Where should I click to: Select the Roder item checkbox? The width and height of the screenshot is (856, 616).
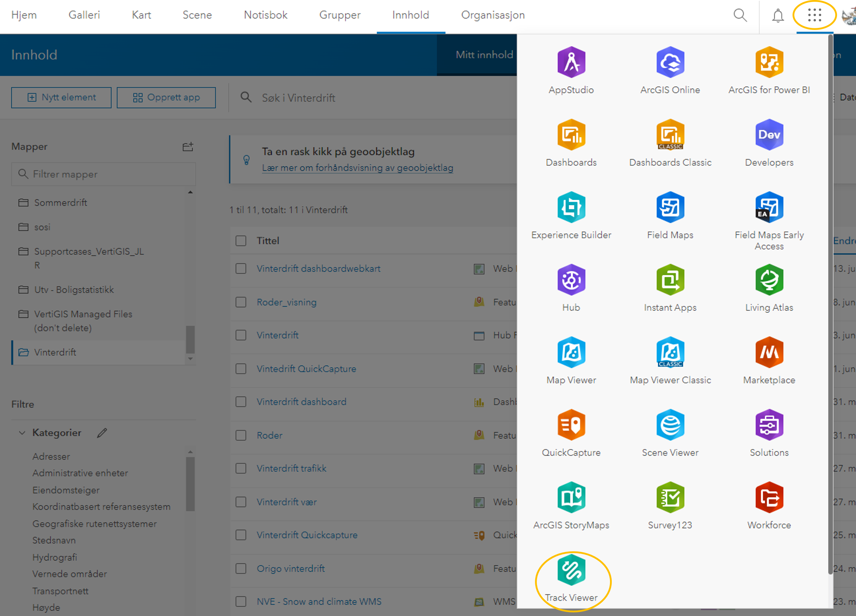[x=241, y=435]
